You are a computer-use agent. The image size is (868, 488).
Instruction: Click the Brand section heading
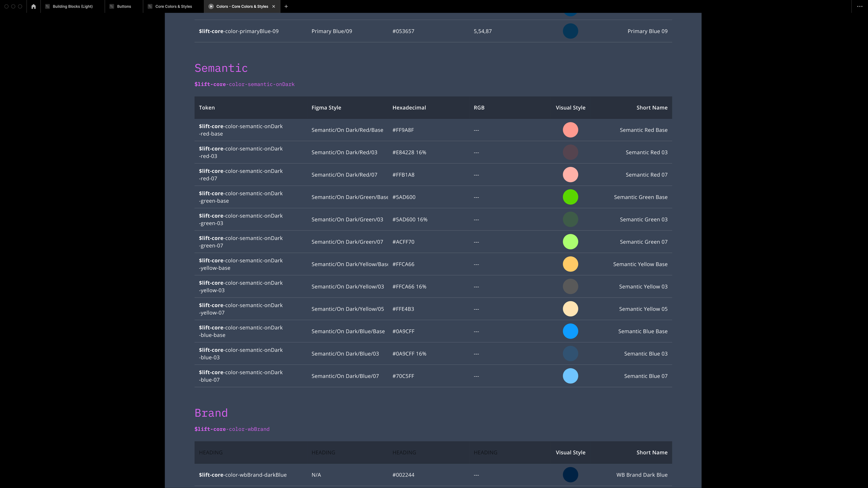click(211, 413)
